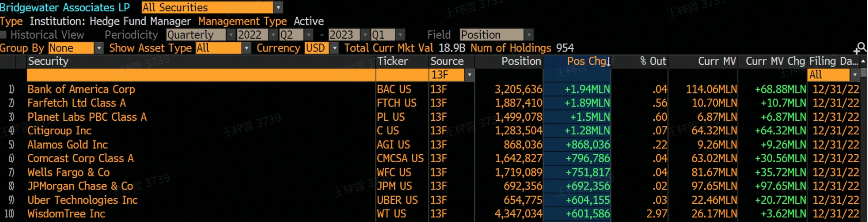The width and height of the screenshot is (868, 222).
Task: Click the Management Type label
Action: (x=242, y=22)
